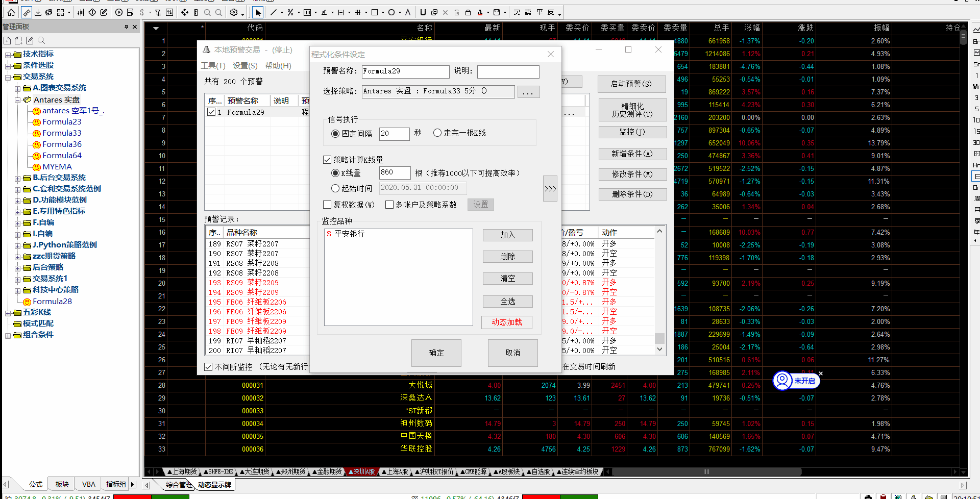Click 加入 to add instrument
980x499 pixels.
point(508,235)
